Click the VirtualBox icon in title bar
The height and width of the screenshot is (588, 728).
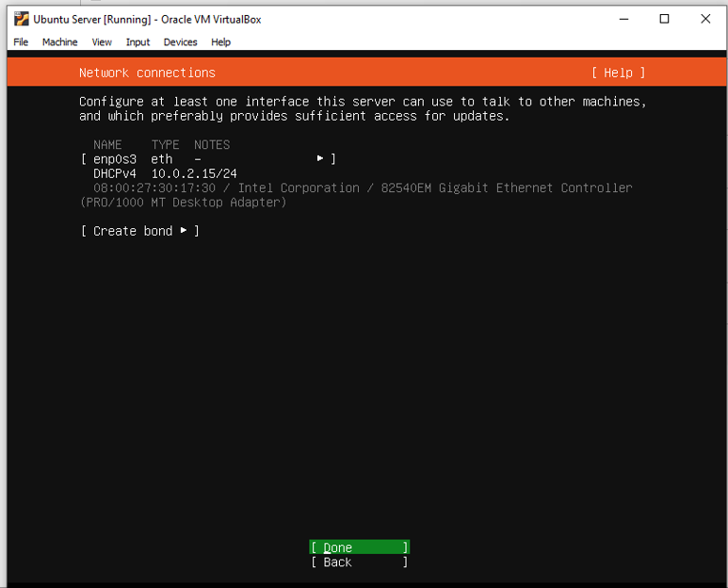pos(21,19)
